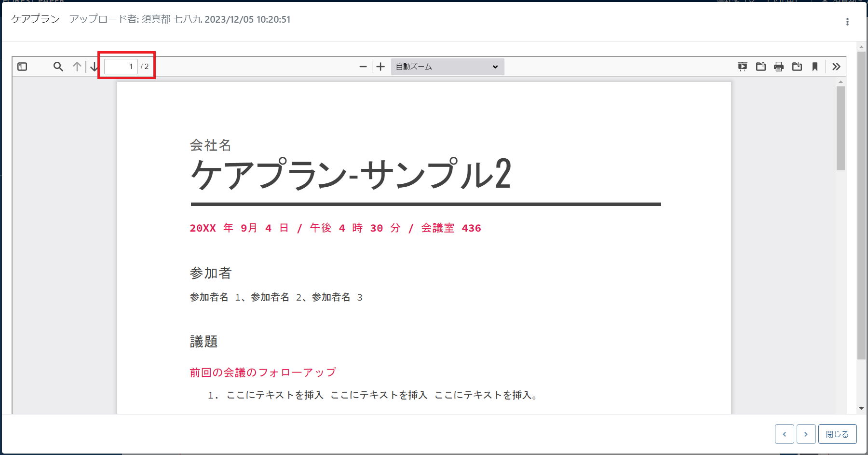The width and height of the screenshot is (868, 455).
Task: Open presentation mode for the PDF
Action: pos(743,67)
